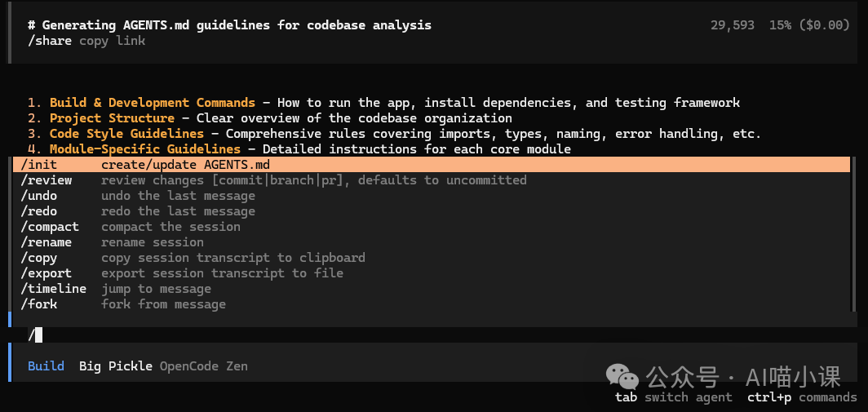Click the tab switch agent hint
Image resolution: width=868 pixels, height=412 pixels.
(x=673, y=397)
